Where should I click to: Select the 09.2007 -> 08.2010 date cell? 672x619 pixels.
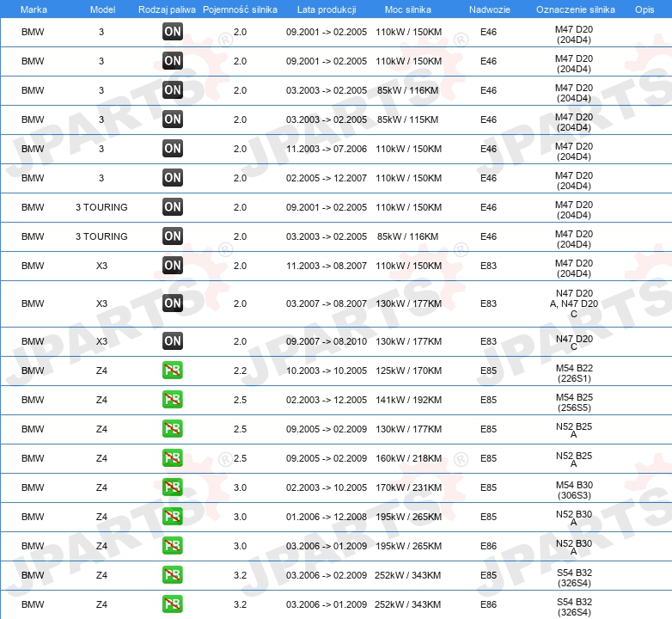[x=327, y=341]
